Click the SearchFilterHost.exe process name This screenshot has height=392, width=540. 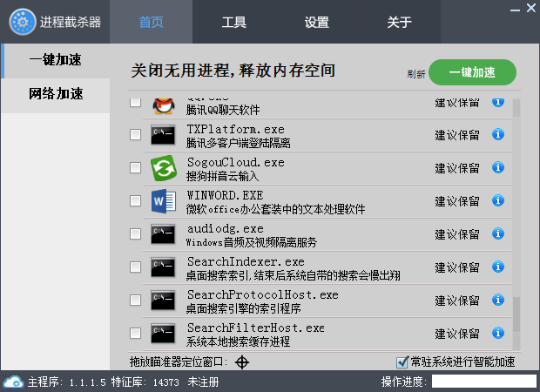pos(256,328)
